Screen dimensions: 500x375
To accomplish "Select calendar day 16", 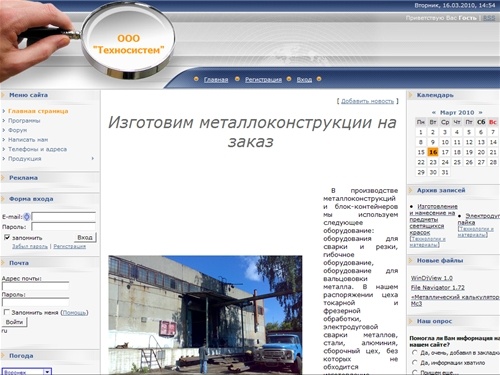I will click(x=433, y=152).
